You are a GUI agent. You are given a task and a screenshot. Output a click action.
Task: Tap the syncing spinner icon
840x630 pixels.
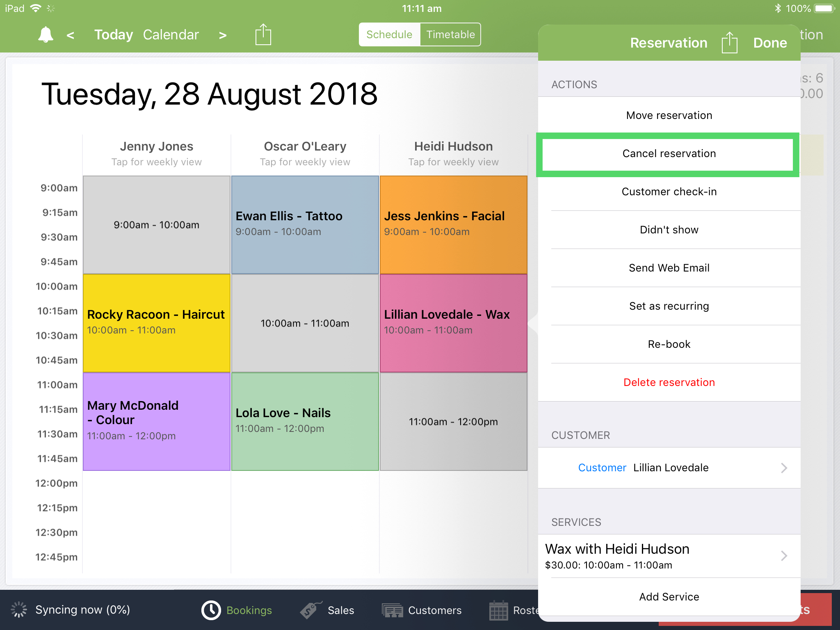(19, 609)
